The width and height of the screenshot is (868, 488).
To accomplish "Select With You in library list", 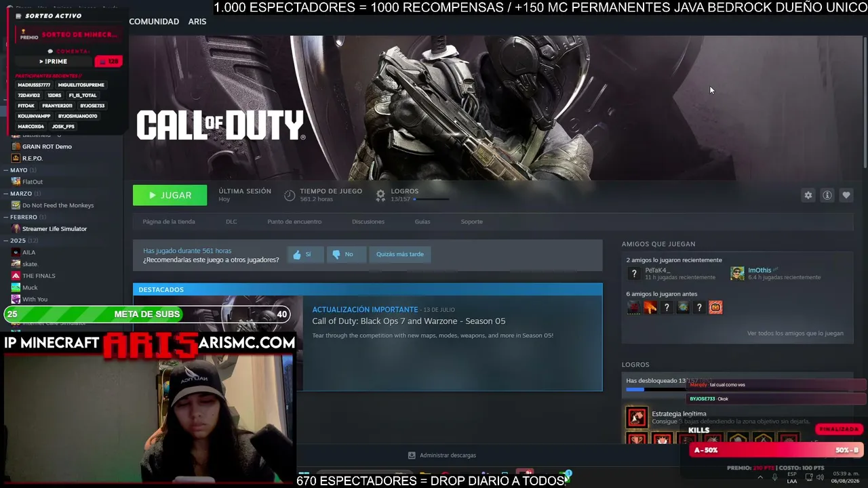I will [35, 300].
